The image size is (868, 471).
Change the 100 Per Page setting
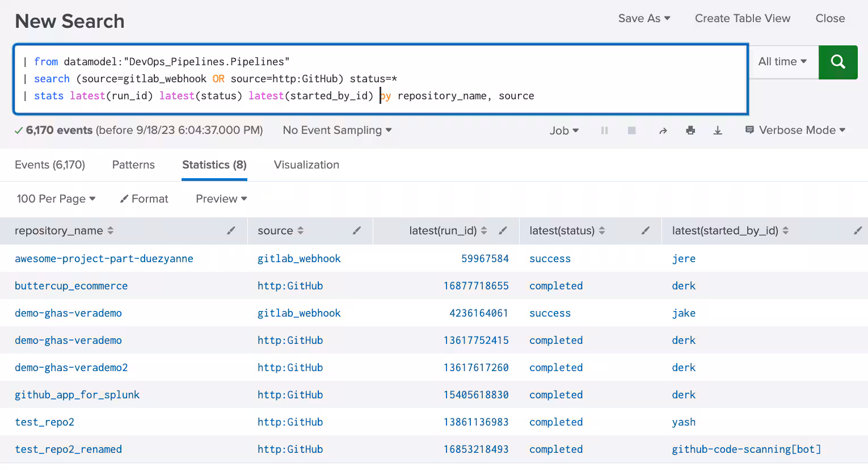[56, 199]
